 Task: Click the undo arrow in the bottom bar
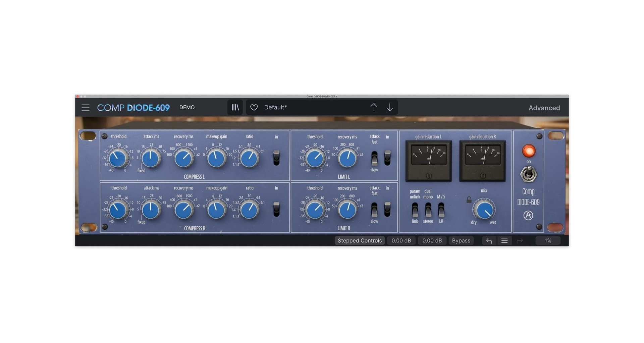(x=489, y=241)
